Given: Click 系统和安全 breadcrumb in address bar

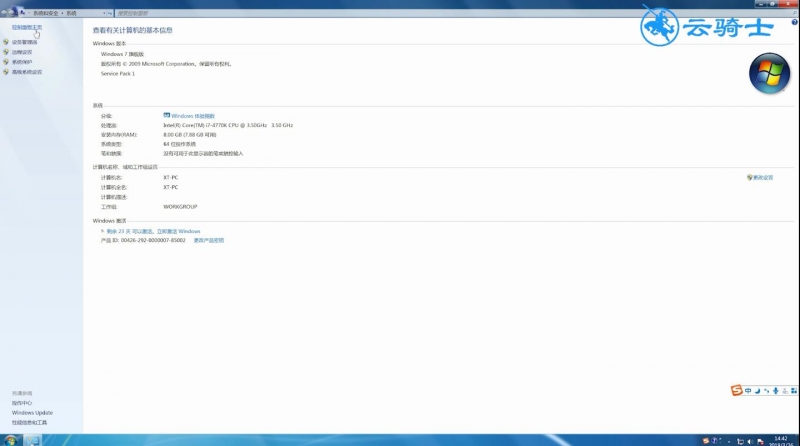Looking at the screenshot, I should pos(46,13).
